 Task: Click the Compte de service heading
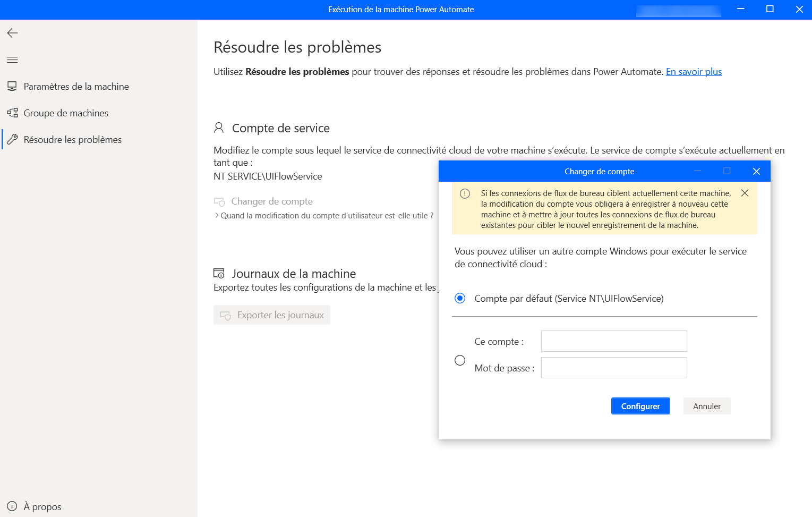(281, 128)
